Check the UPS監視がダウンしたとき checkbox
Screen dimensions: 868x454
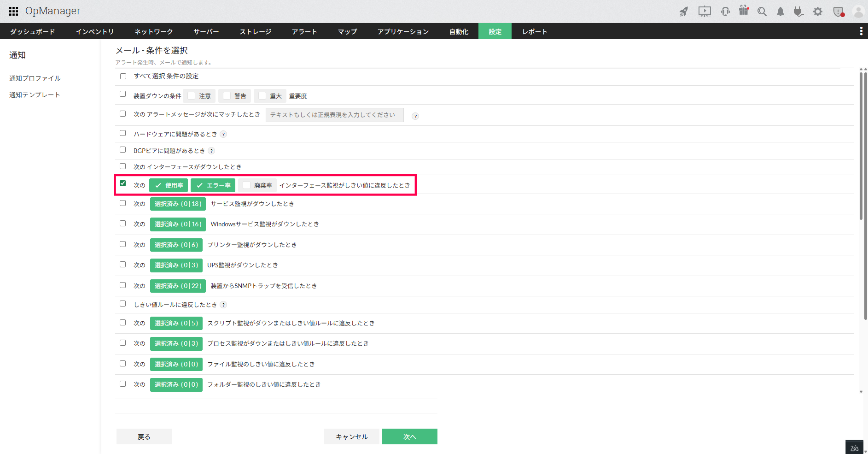point(123,265)
